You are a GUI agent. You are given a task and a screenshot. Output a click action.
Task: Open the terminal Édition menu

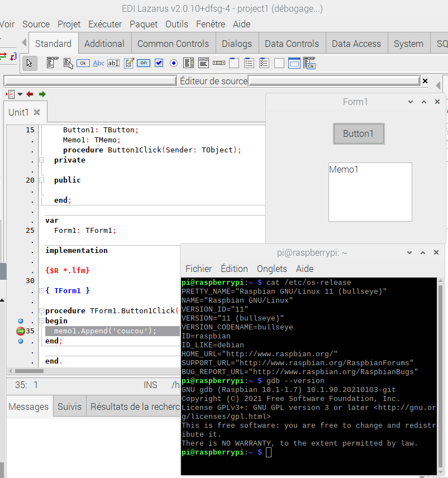pyautogui.click(x=234, y=269)
